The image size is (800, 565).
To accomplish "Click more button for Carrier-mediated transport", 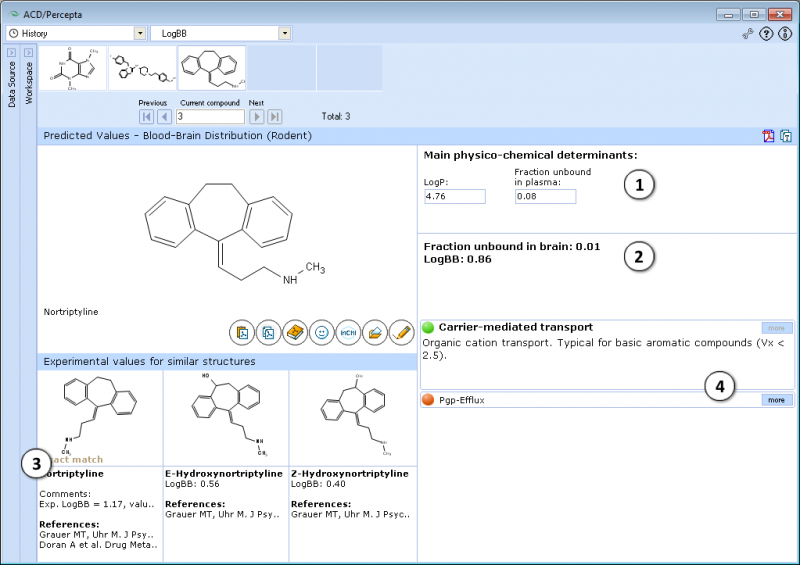I will pyautogui.click(x=777, y=328).
